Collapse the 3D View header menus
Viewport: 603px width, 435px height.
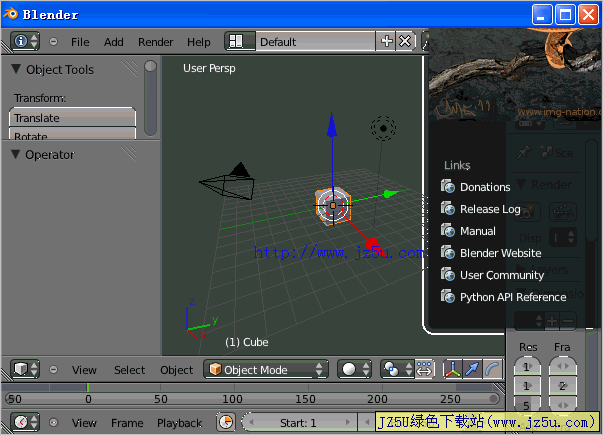coord(53,370)
